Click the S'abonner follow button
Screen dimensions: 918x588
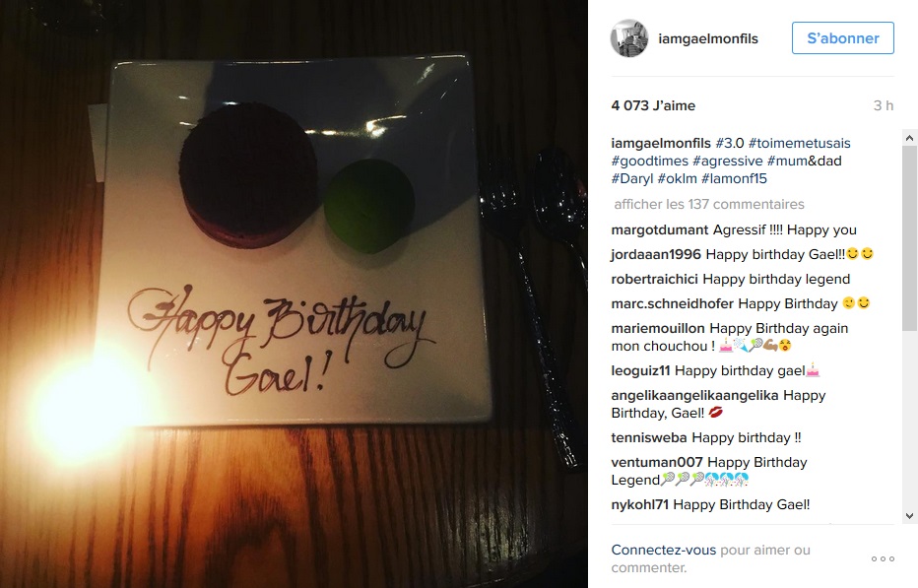(x=843, y=38)
